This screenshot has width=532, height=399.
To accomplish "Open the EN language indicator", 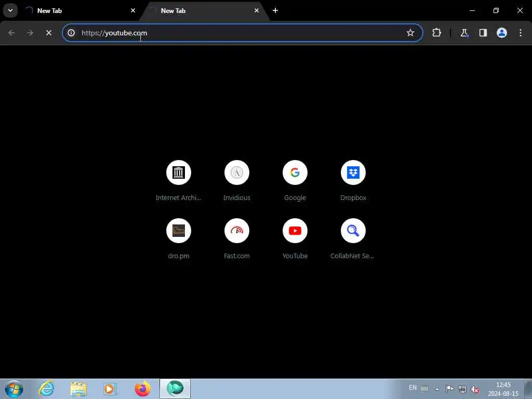I will [x=413, y=388].
